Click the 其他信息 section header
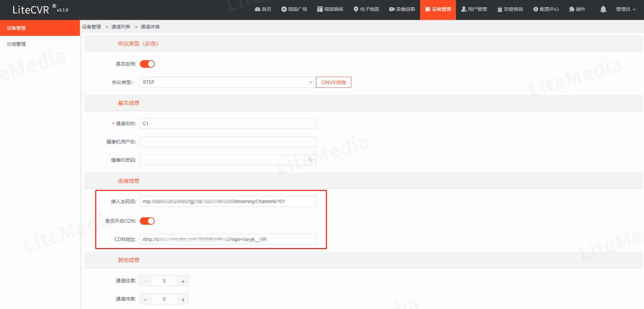The width and height of the screenshot is (644, 309). (x=128, y=260)
